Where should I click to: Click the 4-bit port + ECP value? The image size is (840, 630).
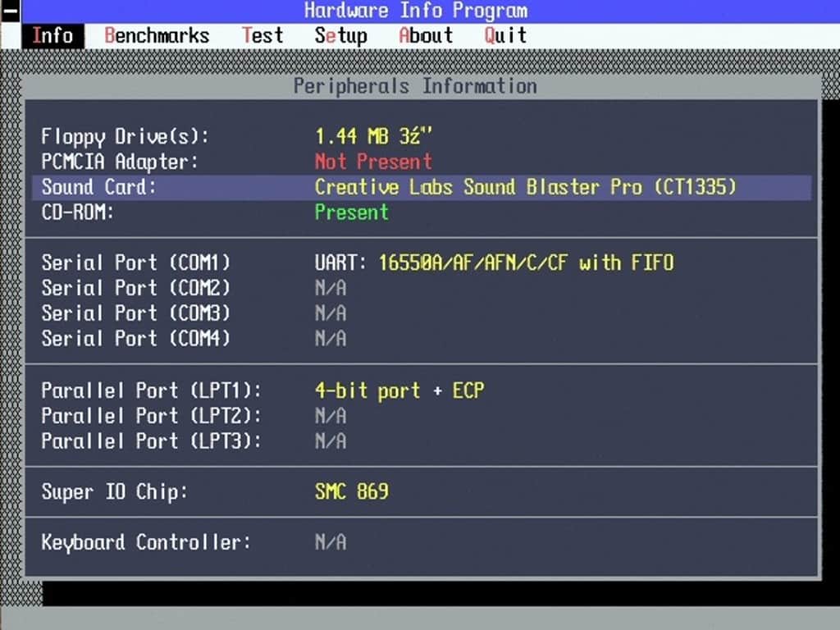point(399,390)
